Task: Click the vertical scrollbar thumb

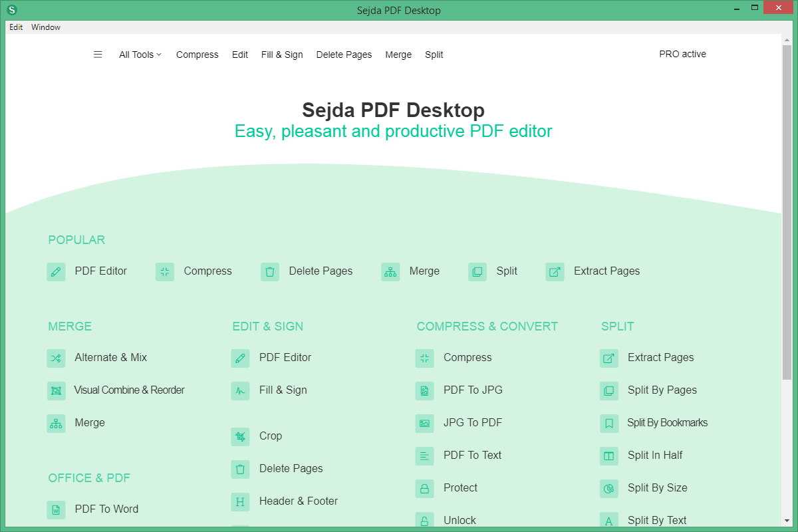Action: tap(787, 213)
